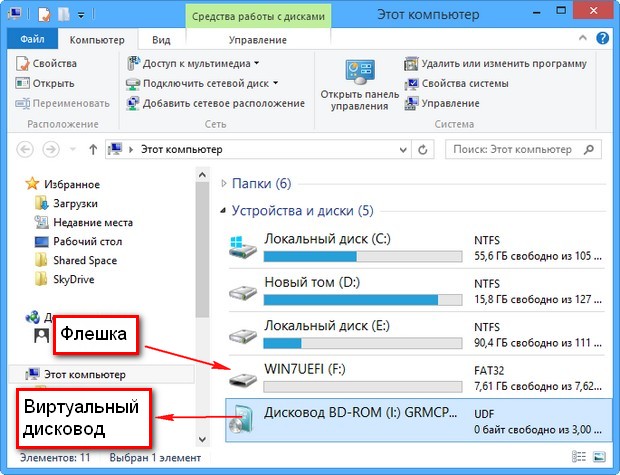The image size is (620, 475).
Task: Collapse the Устройства и диски (5) group
Action: point(224,210)
